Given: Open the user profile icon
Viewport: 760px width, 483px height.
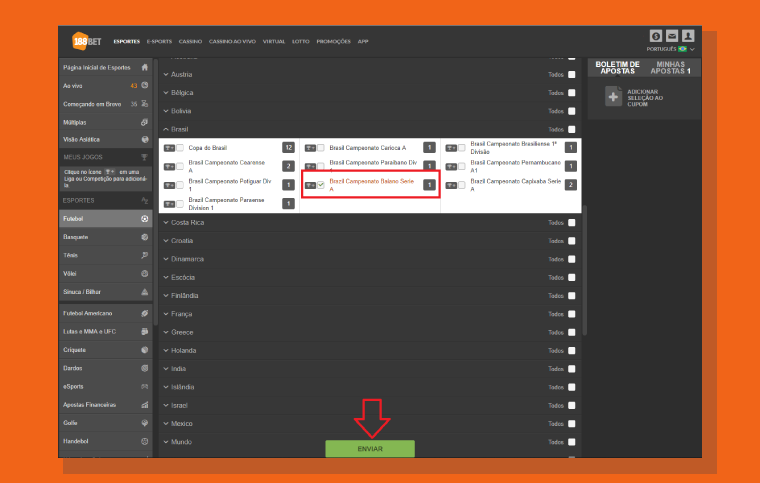Looking at the screenshot, I should [688, 36].
